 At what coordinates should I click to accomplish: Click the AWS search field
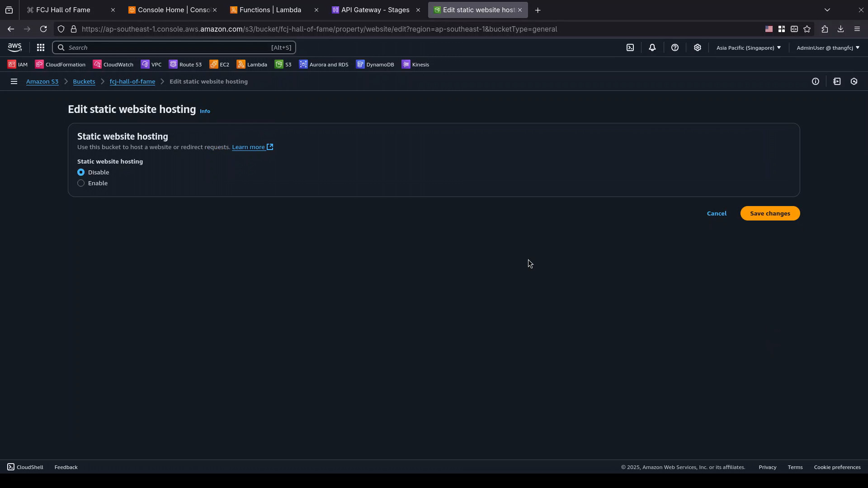tap(174, 47)
